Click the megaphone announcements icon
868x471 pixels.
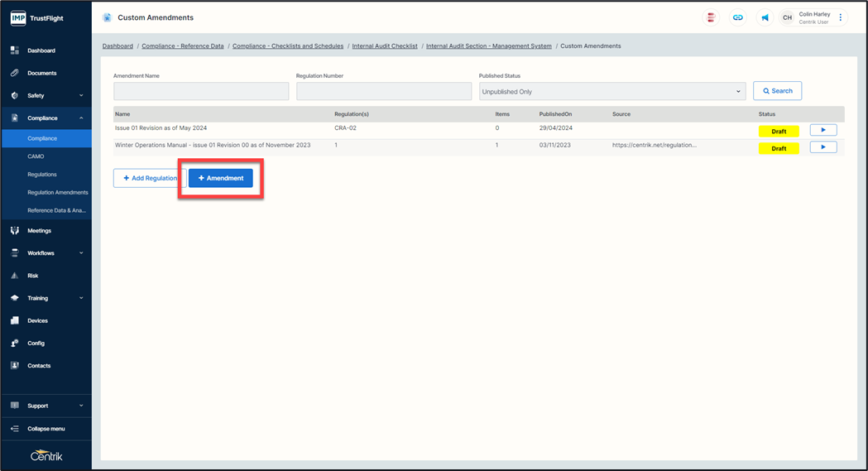point(765,17)
